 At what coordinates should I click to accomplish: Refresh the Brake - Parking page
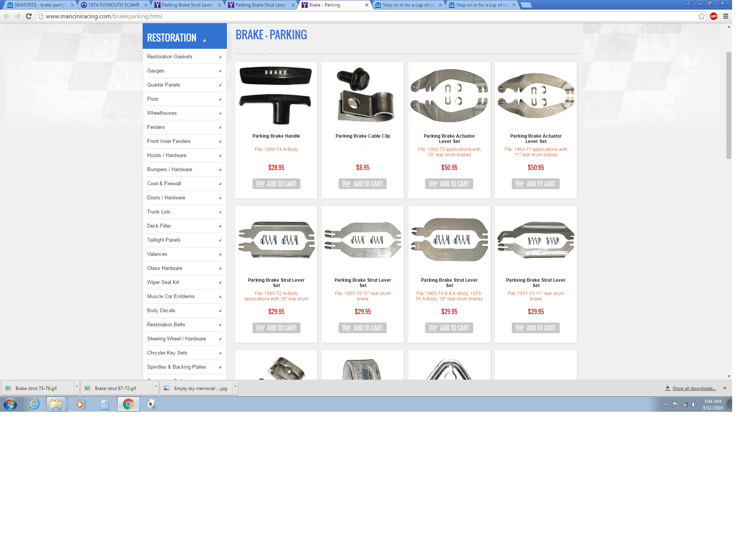pyautogui.click(x=29, y=16)
